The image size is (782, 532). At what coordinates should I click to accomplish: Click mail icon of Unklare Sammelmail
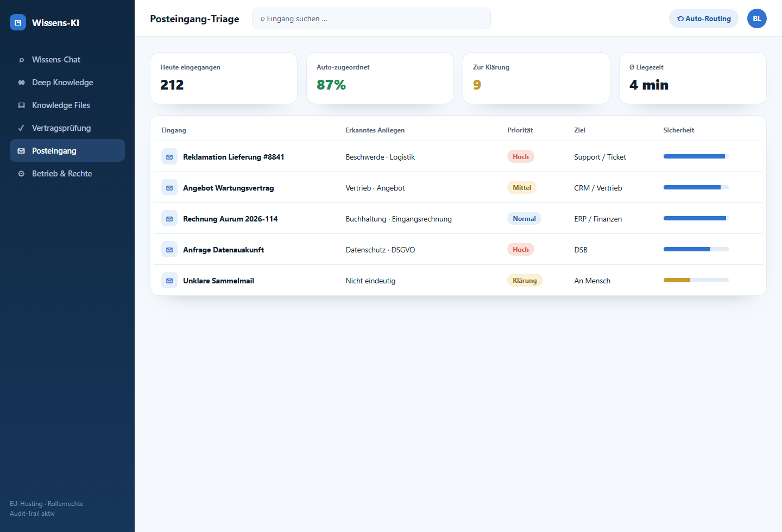click(x=169, y=281)
